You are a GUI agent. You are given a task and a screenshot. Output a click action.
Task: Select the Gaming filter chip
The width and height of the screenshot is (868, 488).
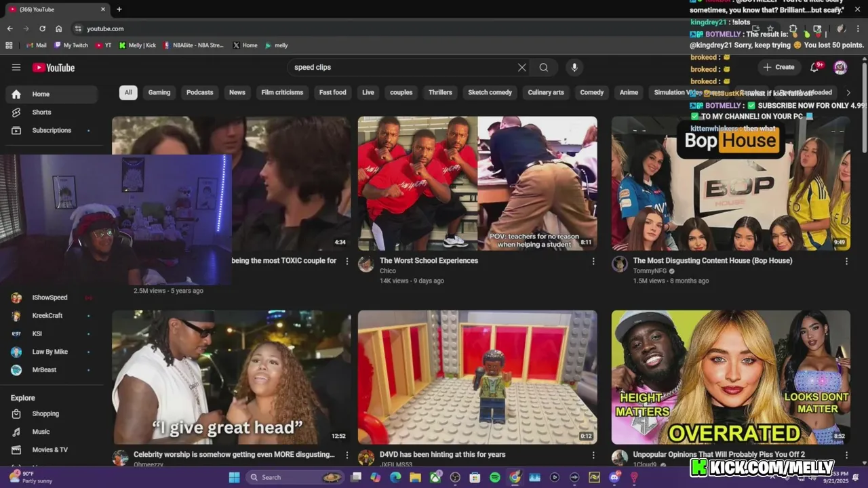coord(159,92)
